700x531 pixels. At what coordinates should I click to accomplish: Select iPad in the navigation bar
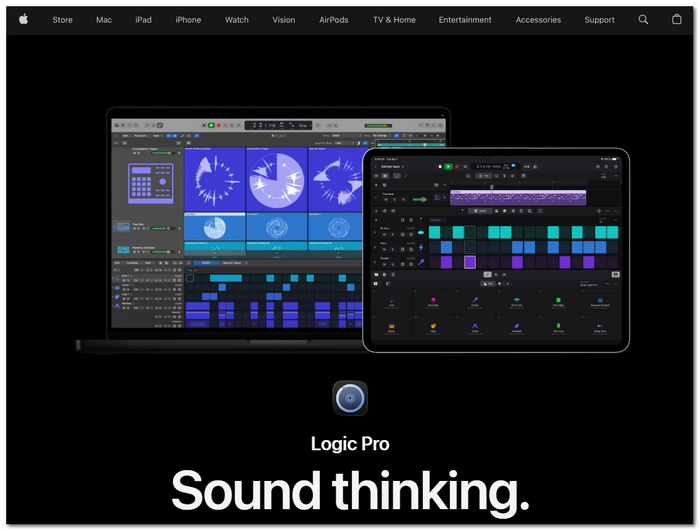coord(143,20)
